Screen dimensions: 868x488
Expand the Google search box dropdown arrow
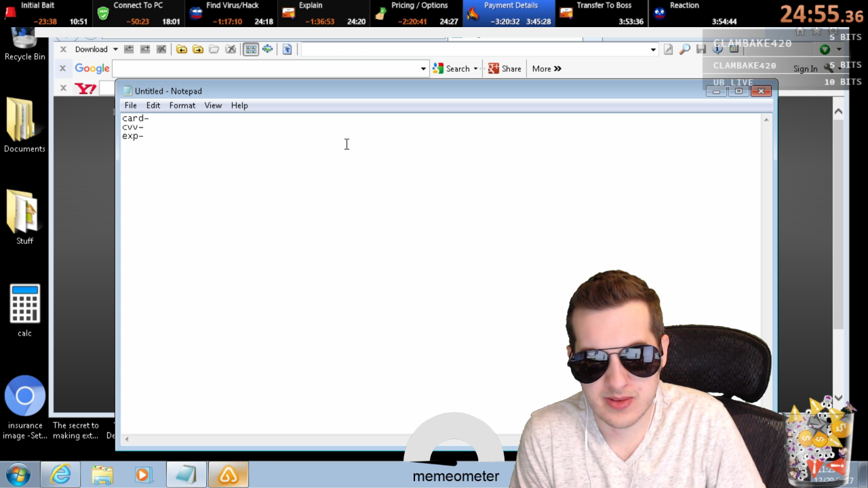[423, 68]
